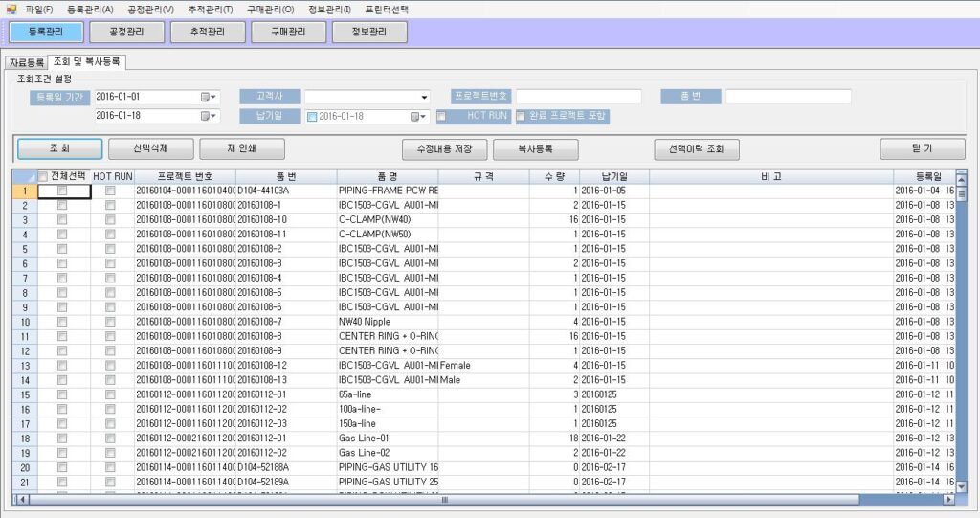Enable the 납기일 date filter checkbox

(x=312, y=117)
